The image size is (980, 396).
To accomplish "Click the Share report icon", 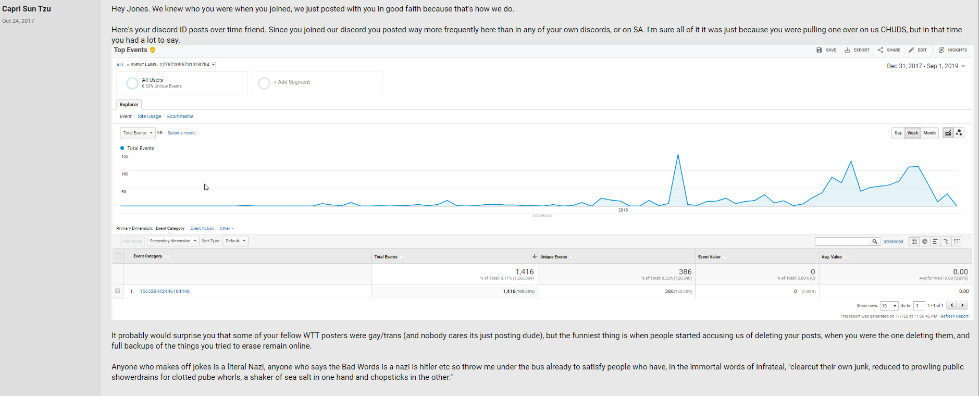I will [880, 50].
